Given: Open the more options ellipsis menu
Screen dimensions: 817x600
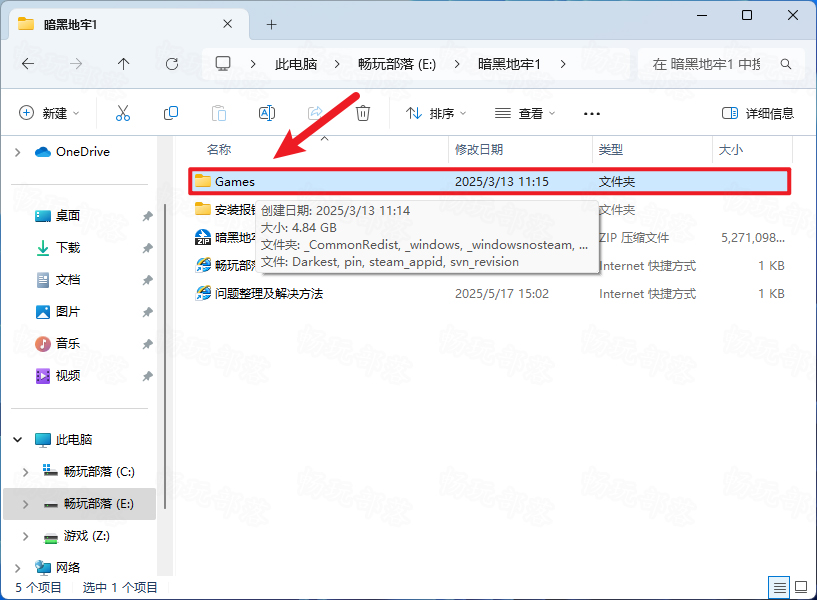Looking at the screenshot, I should click(x=592, y=114).
